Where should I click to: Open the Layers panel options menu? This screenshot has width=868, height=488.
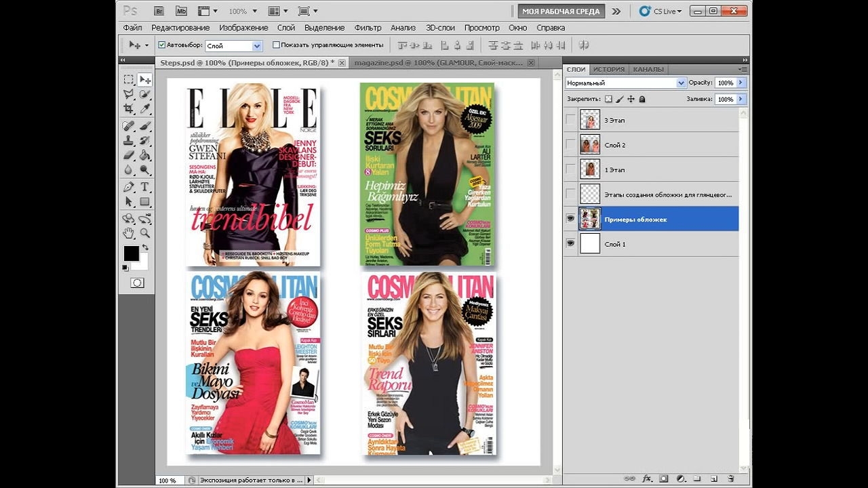coord(743,69)
